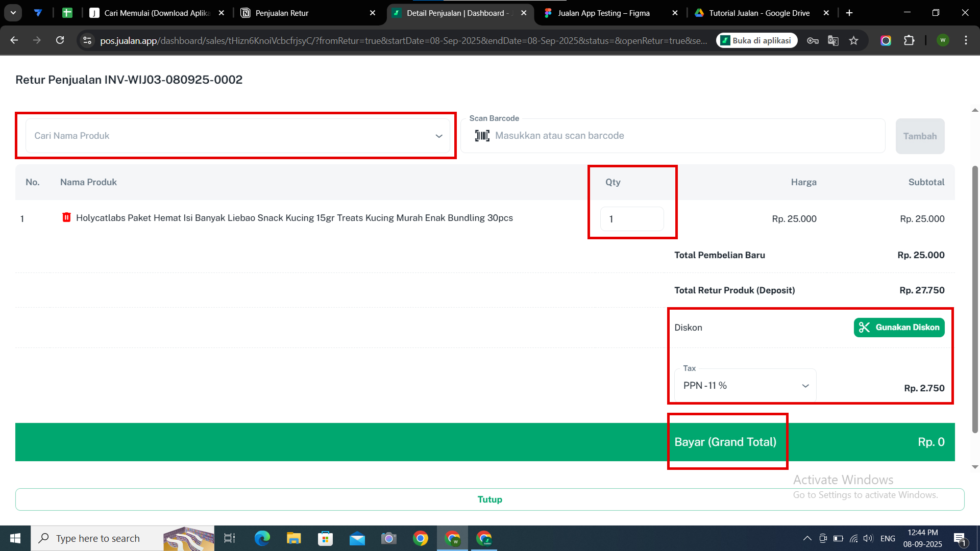
Task: Open the browser extensions puzzle icon
Action: tap(909, 40)
